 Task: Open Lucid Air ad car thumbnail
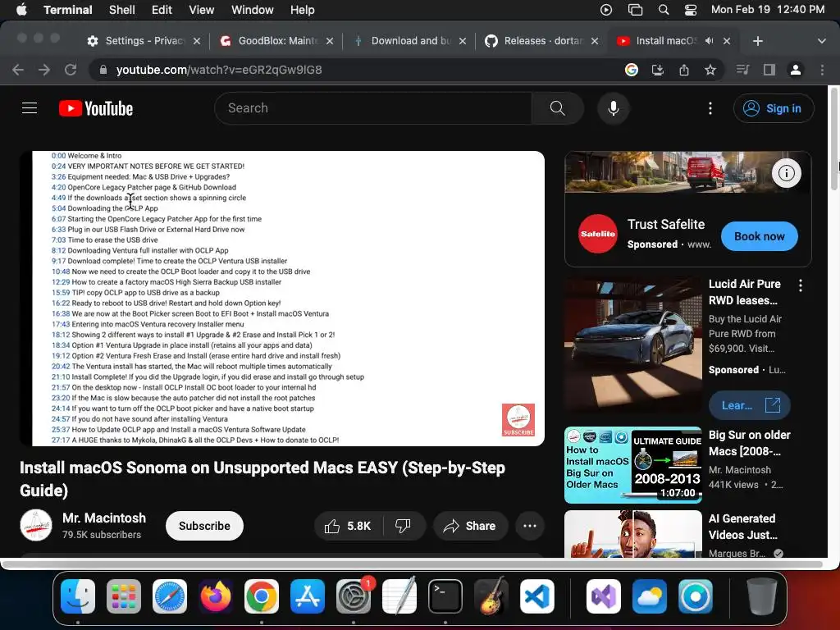(x=632, y=346)
